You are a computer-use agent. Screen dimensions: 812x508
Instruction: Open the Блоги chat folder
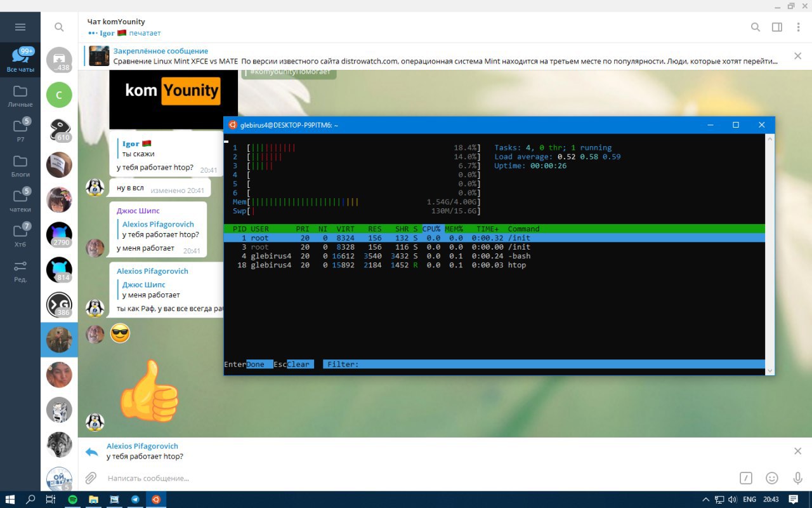tap(20, 165)
